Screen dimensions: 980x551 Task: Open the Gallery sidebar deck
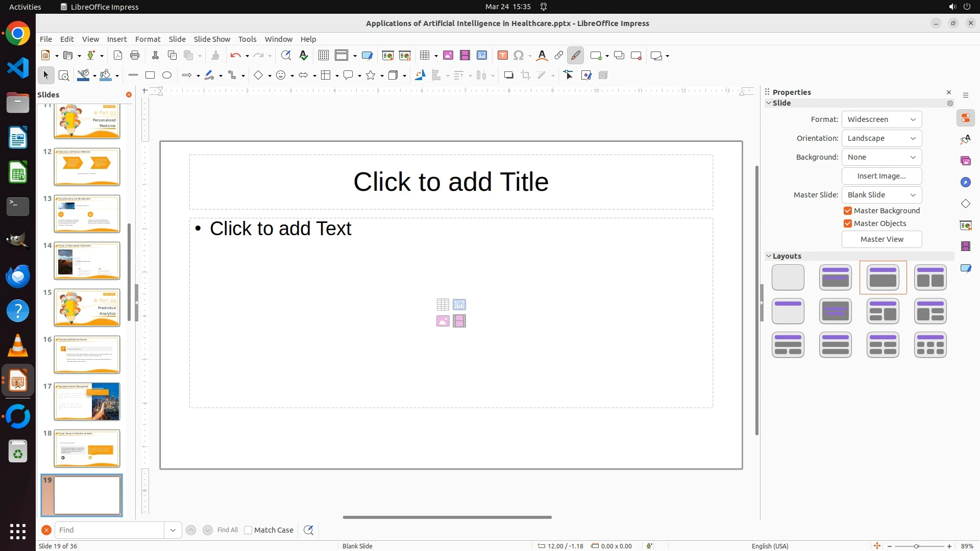[x=965, y=161]
